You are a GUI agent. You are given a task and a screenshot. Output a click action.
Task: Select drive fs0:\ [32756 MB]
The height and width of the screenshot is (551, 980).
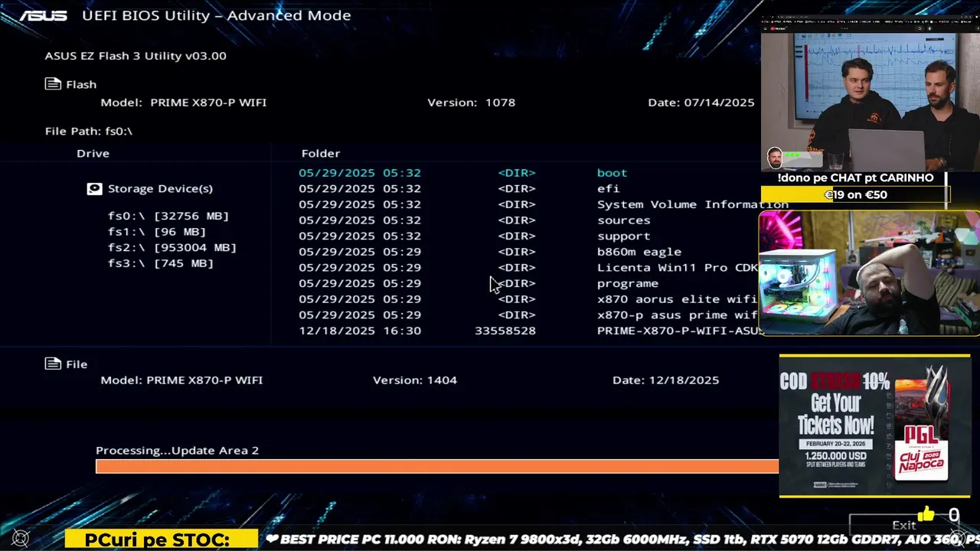point(168,216)
